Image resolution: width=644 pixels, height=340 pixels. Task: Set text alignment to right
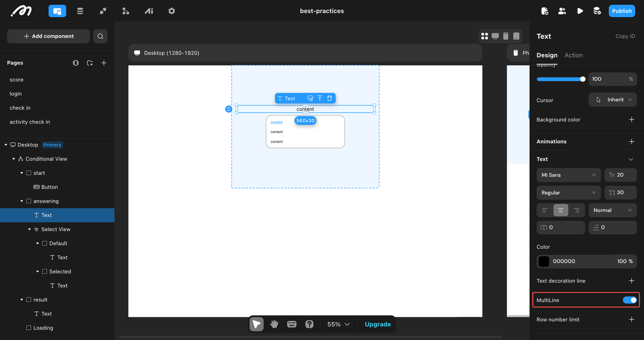577,210
